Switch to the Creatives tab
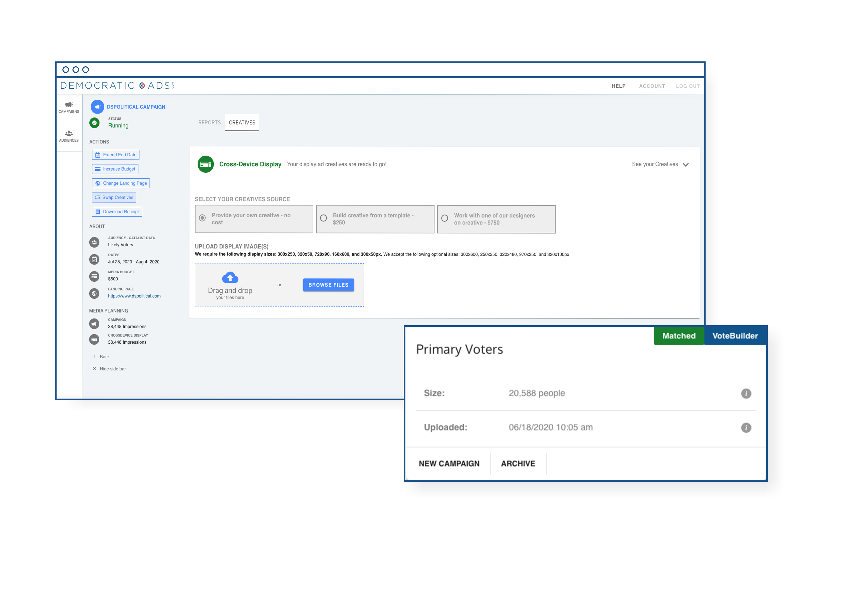The width and height of the screenshot is (863, 616). (x=242, y=123)
